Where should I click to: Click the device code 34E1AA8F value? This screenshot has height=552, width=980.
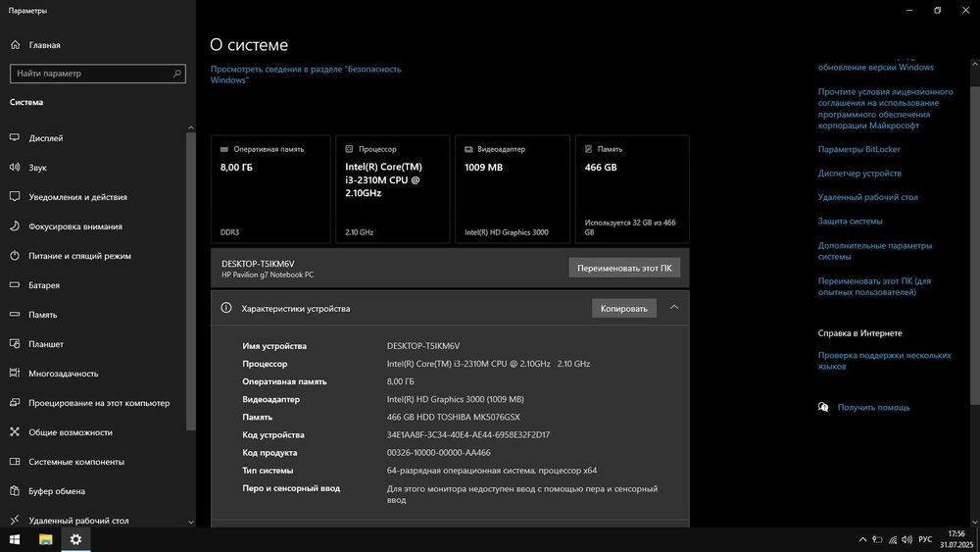point(468,434)
